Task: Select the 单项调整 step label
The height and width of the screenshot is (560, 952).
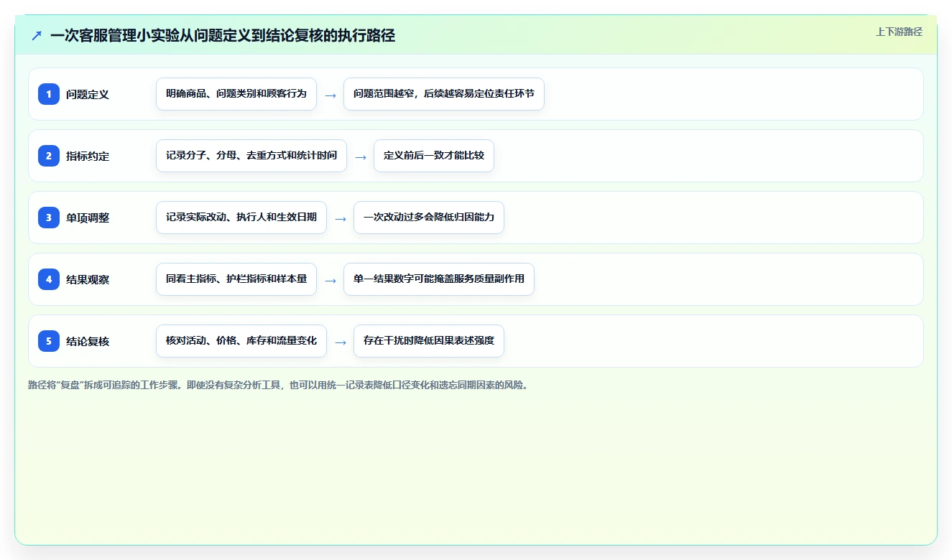Action: tap(88, 218)
